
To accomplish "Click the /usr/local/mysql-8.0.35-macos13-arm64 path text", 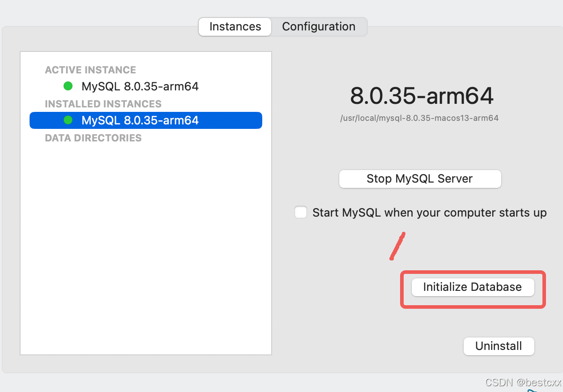I will (420, 118).
